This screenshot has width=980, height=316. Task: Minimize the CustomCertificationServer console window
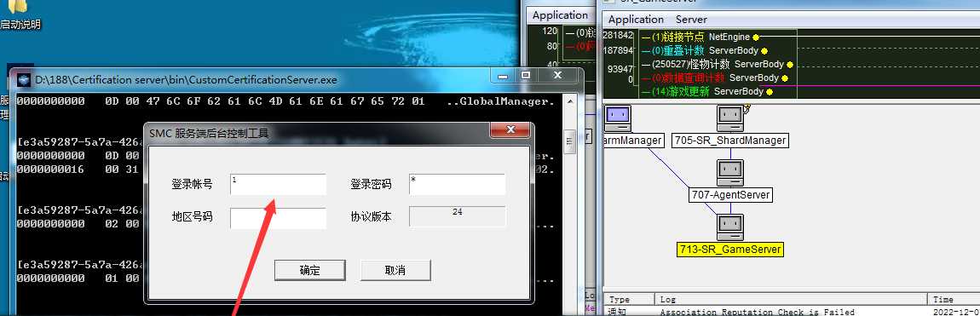click(504, 75)
